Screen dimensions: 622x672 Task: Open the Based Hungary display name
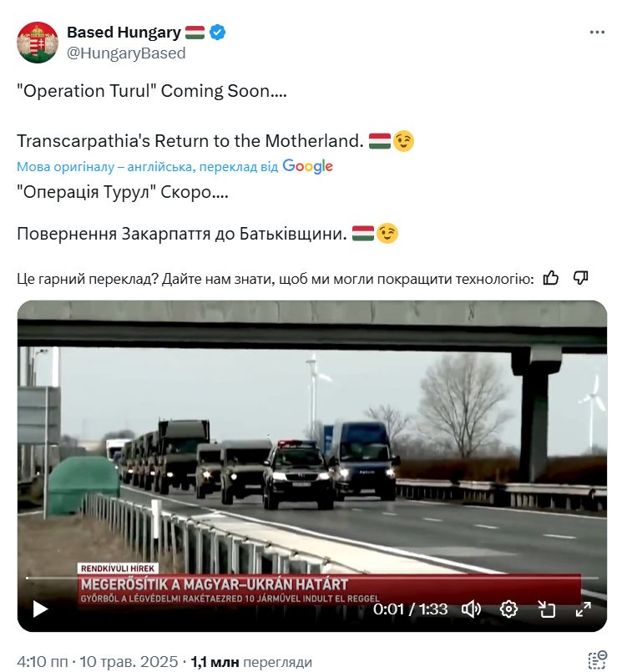(x=124, y=33)
